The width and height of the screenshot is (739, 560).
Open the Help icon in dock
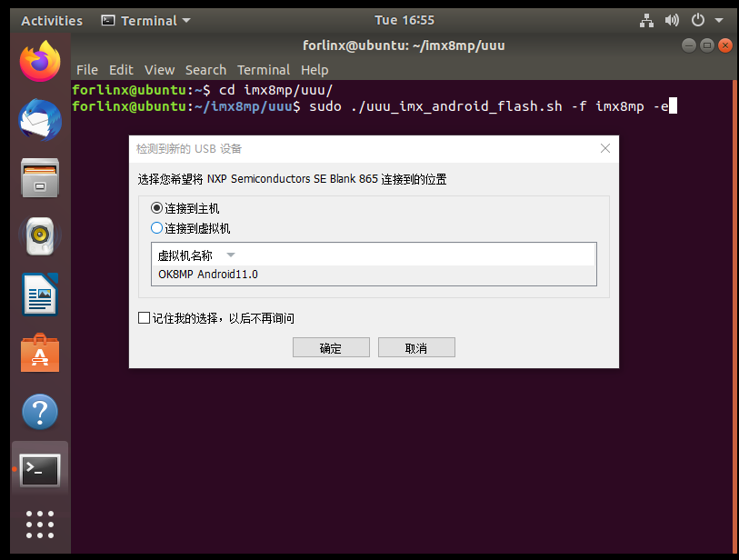pyautogui.click(x=40, y=412)
